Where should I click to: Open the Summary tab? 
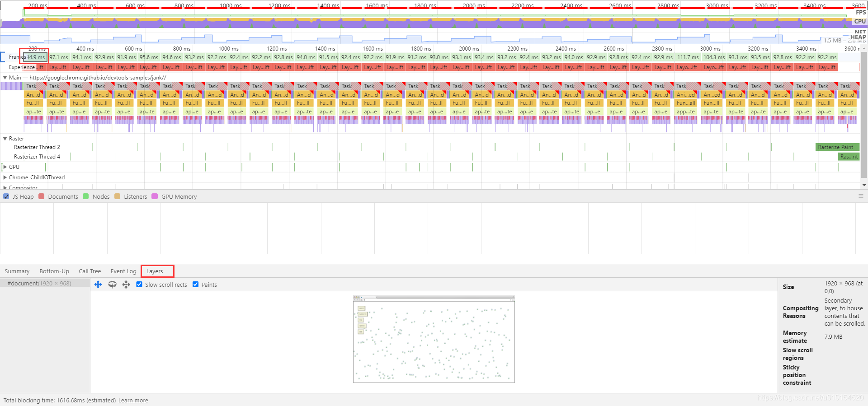coord(17,271)
